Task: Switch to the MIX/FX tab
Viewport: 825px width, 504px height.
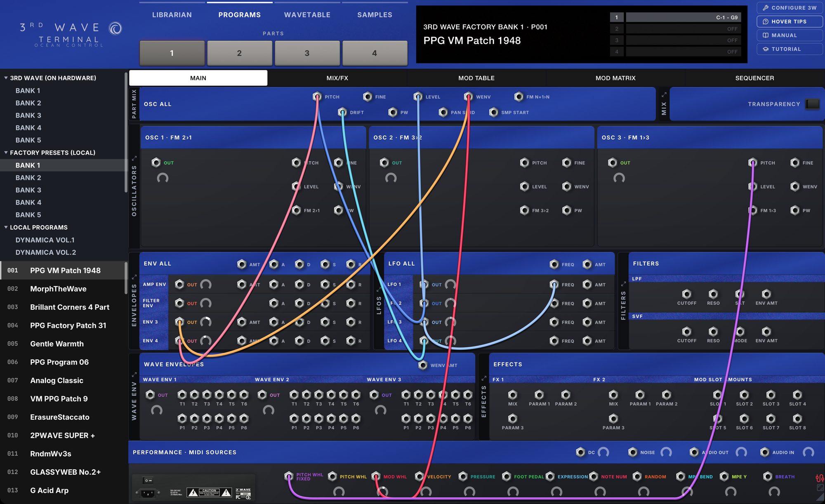Action: pyautogui.click(x=337, y=78)
